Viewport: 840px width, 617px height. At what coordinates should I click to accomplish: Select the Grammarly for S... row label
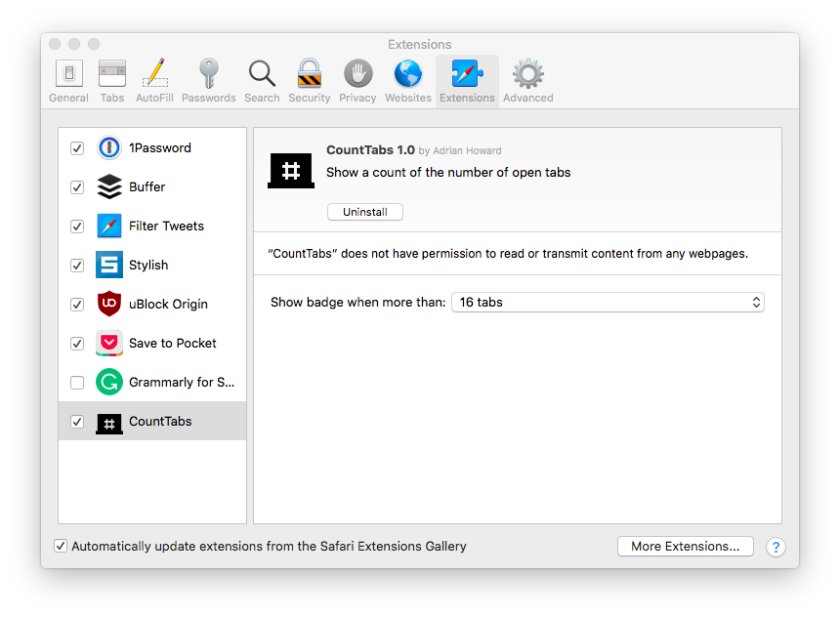pos(182,383)
